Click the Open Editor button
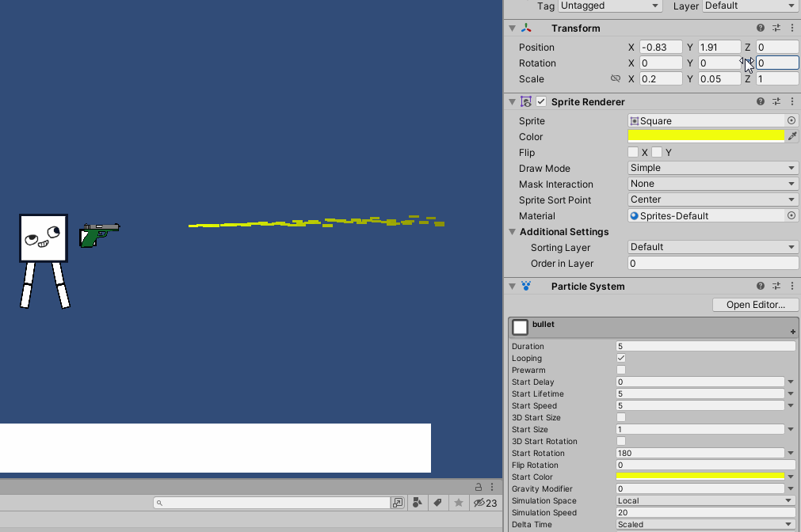This screenshot has width=801, height=532. tap(753, 305)
